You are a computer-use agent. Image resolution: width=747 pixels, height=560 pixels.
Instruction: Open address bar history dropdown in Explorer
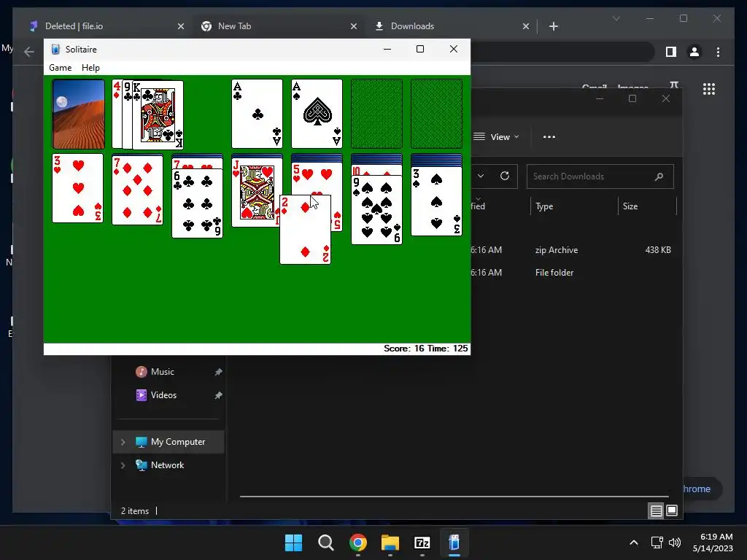click(x=481, y=176)
